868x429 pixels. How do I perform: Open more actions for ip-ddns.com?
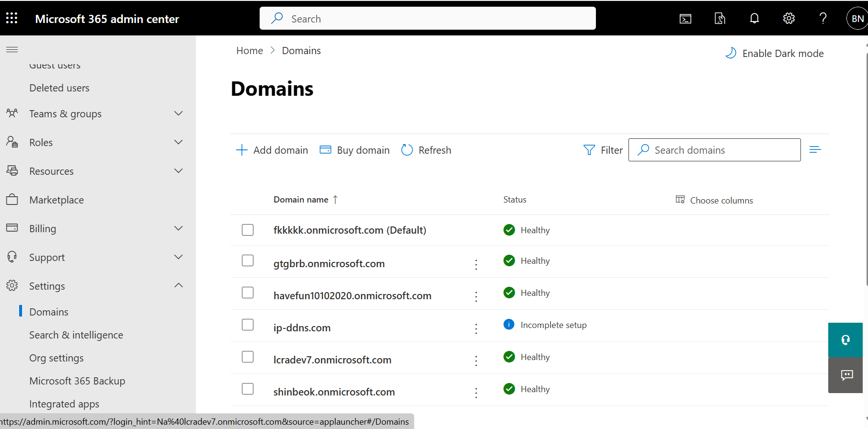pyautogui.click(x=476, y=328)
